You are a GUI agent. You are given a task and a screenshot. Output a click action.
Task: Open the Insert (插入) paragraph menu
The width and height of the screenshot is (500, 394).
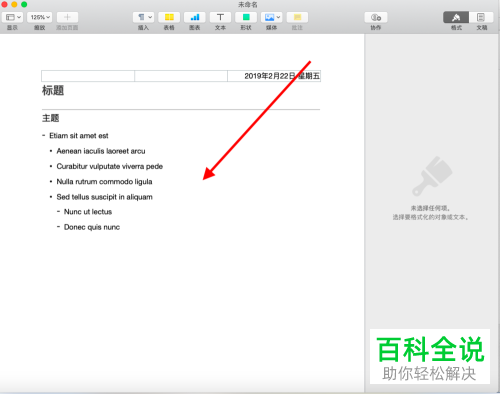click(143, 17)
